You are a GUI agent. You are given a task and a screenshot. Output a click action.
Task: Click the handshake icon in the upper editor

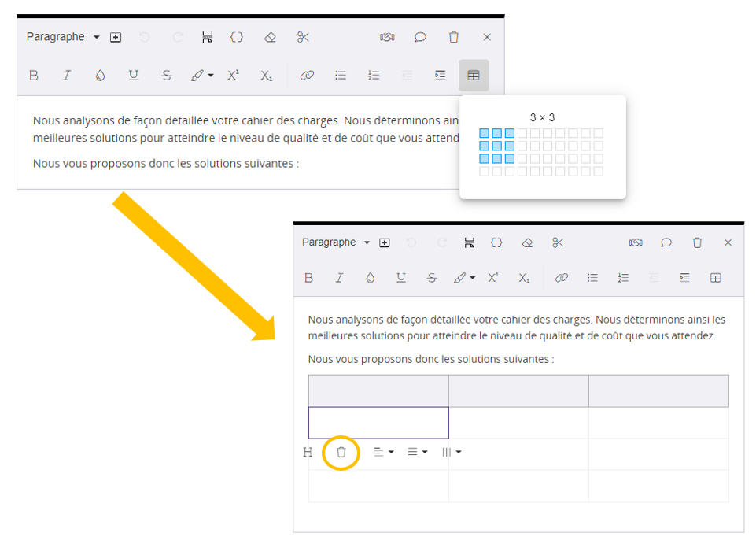pyautogui.click(x=387, y=37)
